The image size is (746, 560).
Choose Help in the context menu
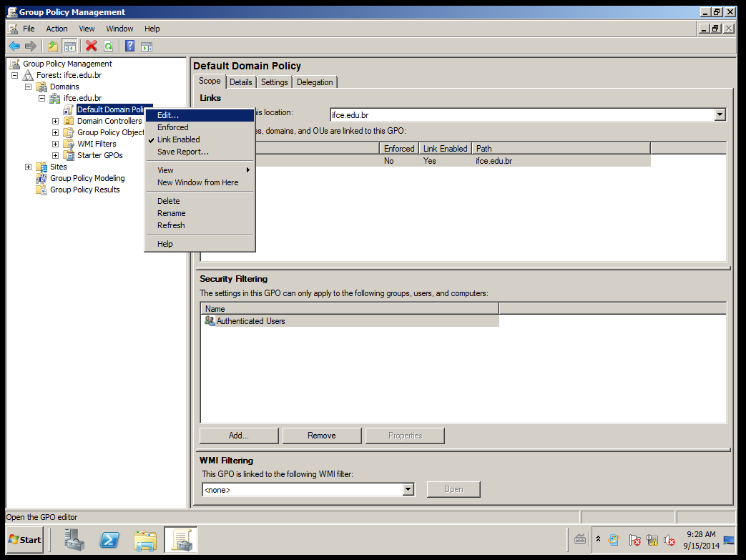click(x=200, y=244)
